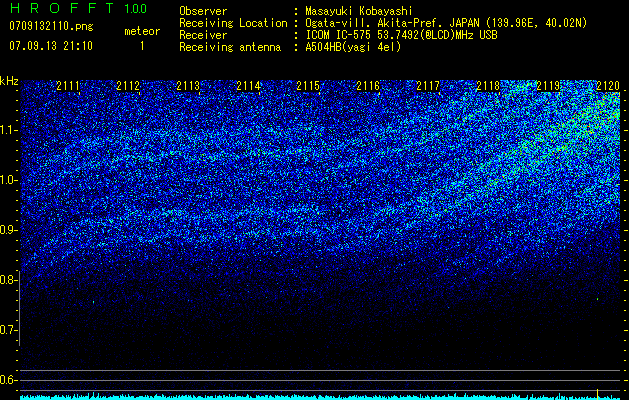629x400 pixels.
Task: Click the date stamp 07.09.13 21:10
Action: tap(51, 46)
